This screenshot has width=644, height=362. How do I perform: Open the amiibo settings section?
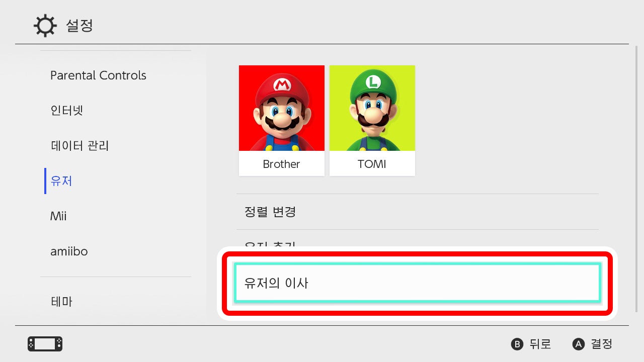tap(69, 251)
